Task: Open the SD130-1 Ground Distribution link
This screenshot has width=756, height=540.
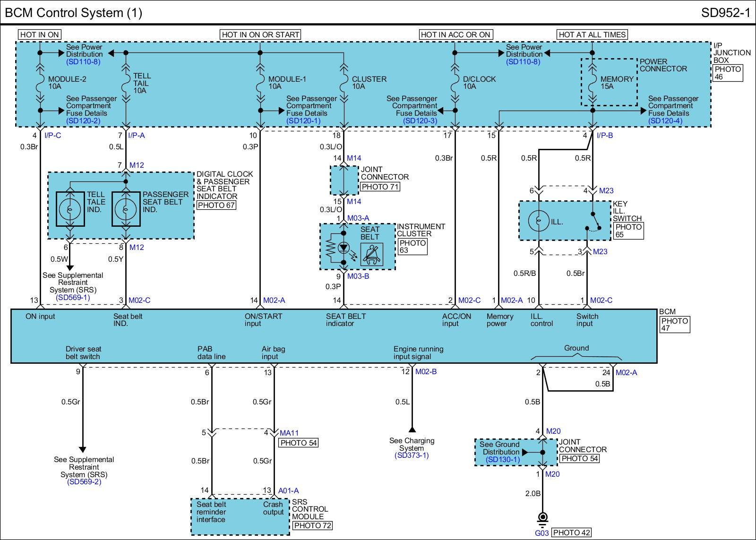Action: click(x=503, y=460)
